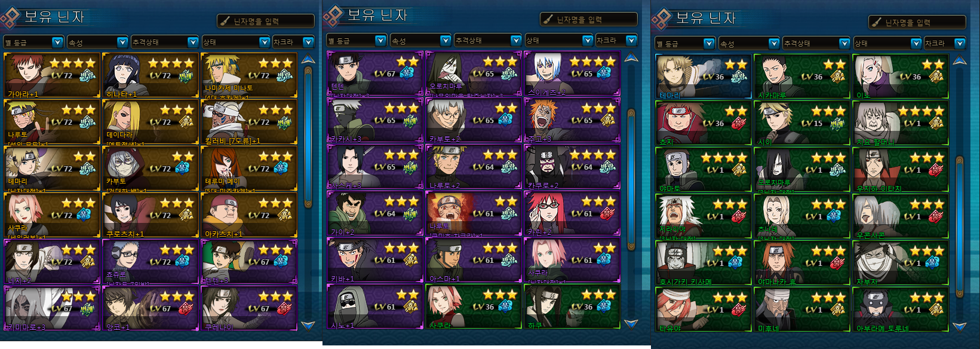The width and height of the screenshot is (980, 349).
Task: Click the water element icon on 스이게츠+2 card
Action: (604, 74)
